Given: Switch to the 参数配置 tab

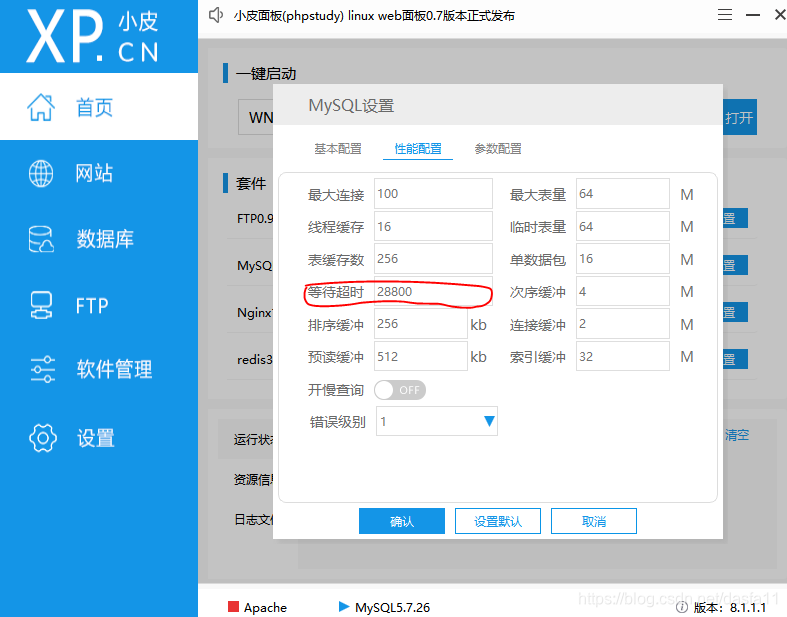Looking at the screenshot, I should click(498, 149).
